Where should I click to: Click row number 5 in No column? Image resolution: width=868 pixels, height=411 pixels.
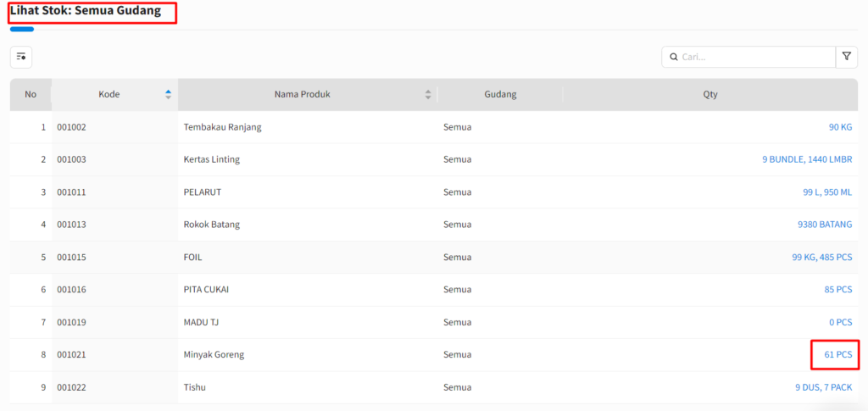[x=43, y=258]
